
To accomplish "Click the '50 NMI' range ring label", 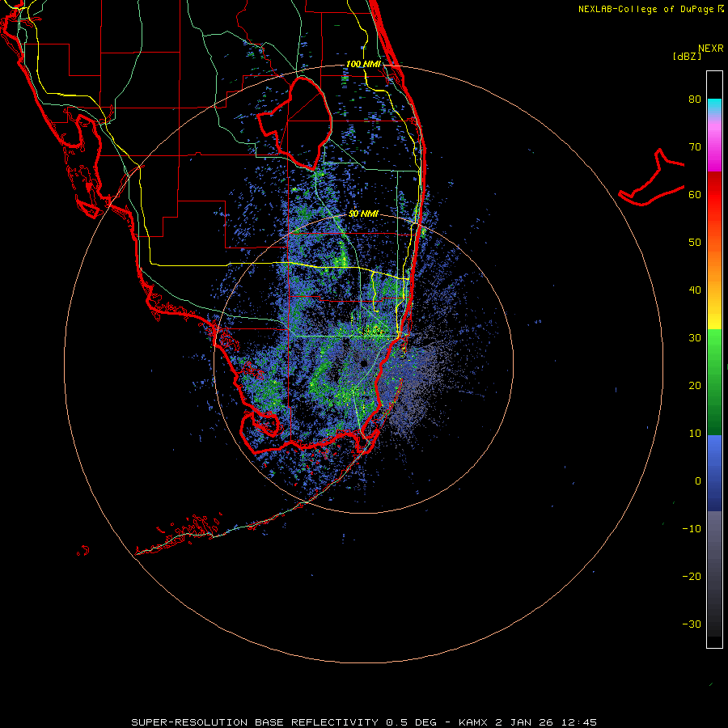I will (363, 214).
